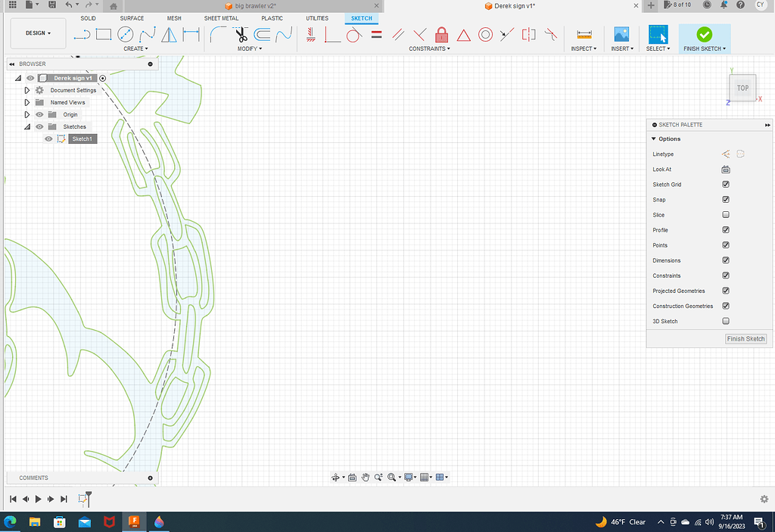Click TOP on the ViewCube
This screenshot has width=775, height=532.
tap(742, 87)
